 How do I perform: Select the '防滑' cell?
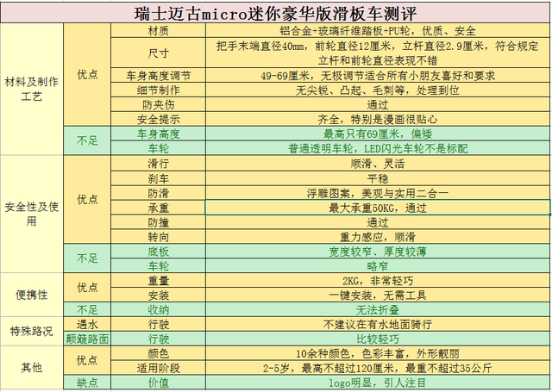click(x=158, y=193)
